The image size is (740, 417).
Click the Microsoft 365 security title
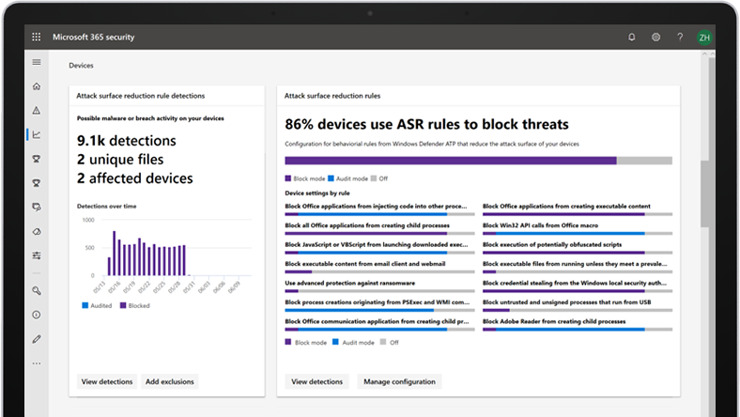(93, 37)
